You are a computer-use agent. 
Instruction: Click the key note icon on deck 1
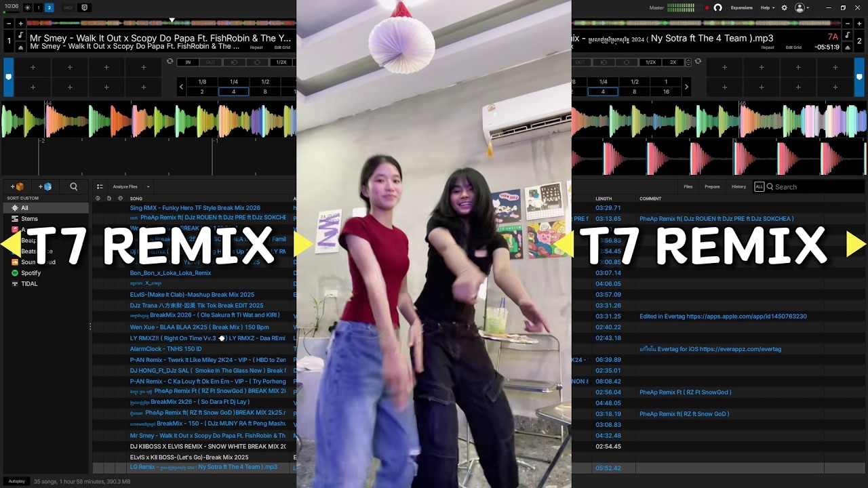coord(20,35)
